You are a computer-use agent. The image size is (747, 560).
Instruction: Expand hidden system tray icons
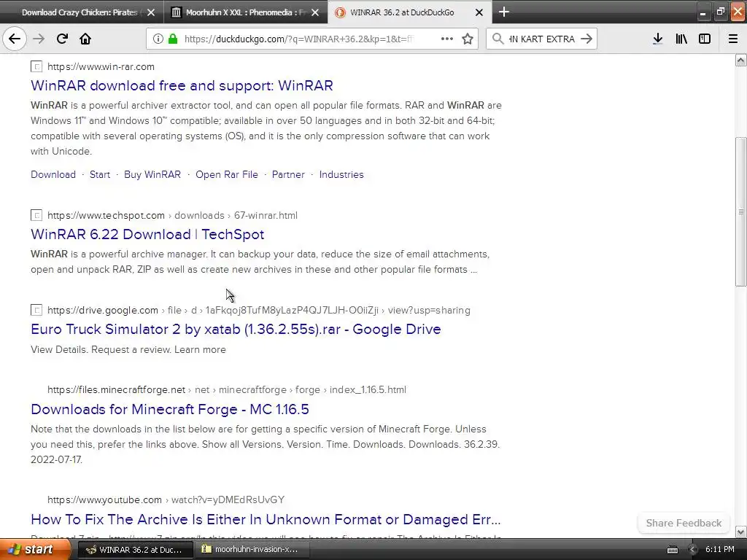tap(692, 550)
